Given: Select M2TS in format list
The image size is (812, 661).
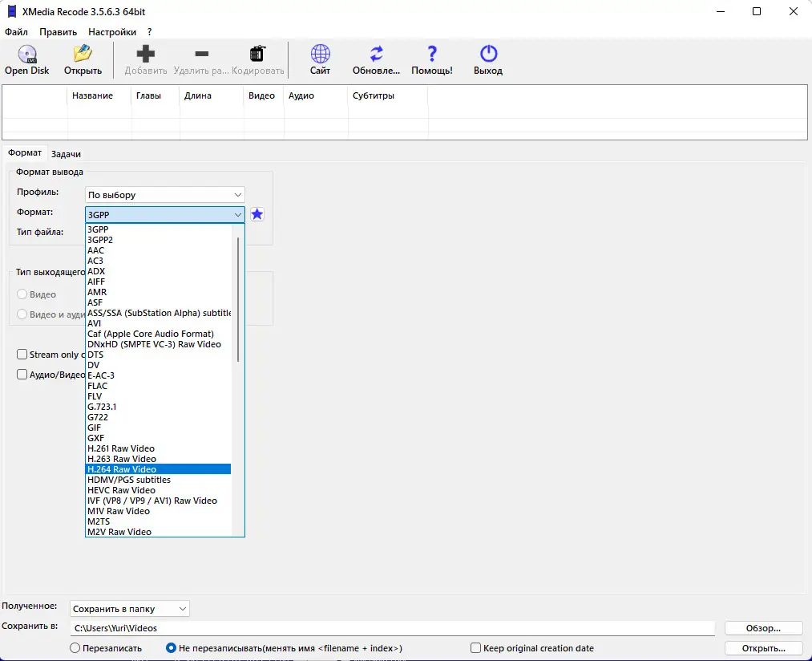Looking at the screenshot, I should tap(158, 521).
